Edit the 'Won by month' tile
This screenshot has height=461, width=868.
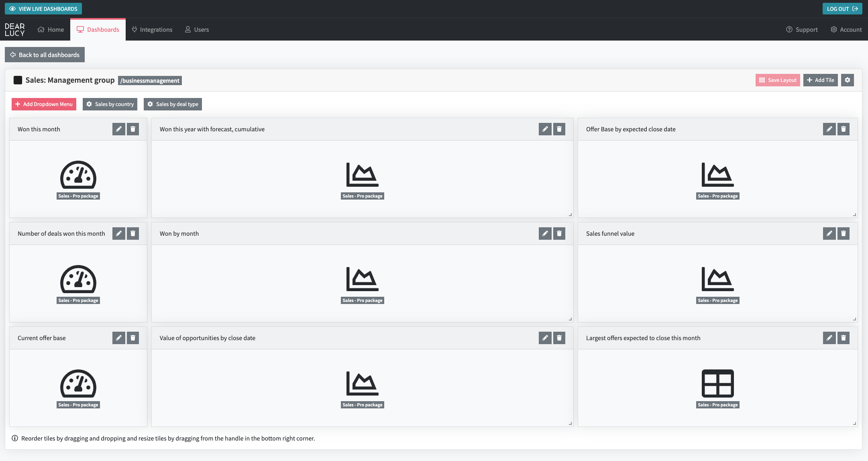545,233
